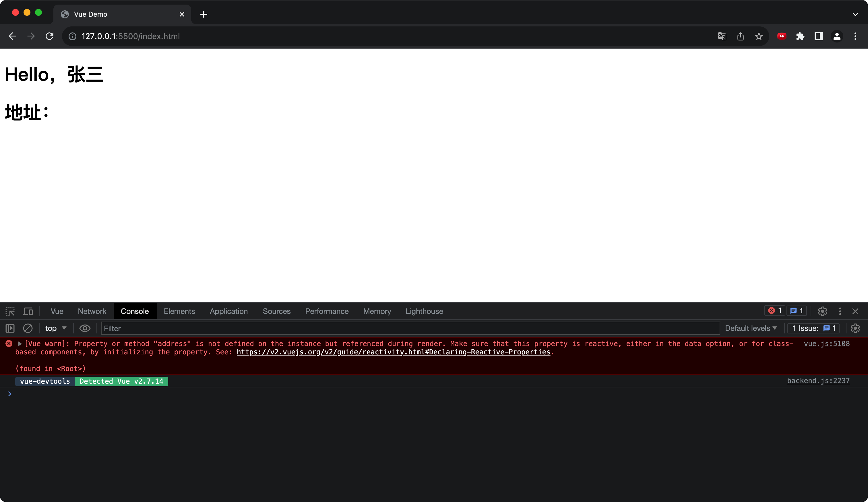Expand the Vue warn error message

coord(20,344)
